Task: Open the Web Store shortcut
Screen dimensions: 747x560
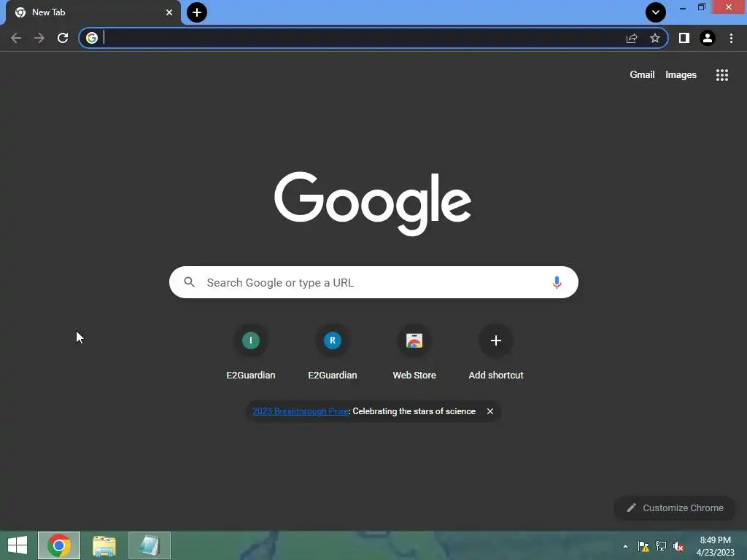Action: tap(414, 352)
